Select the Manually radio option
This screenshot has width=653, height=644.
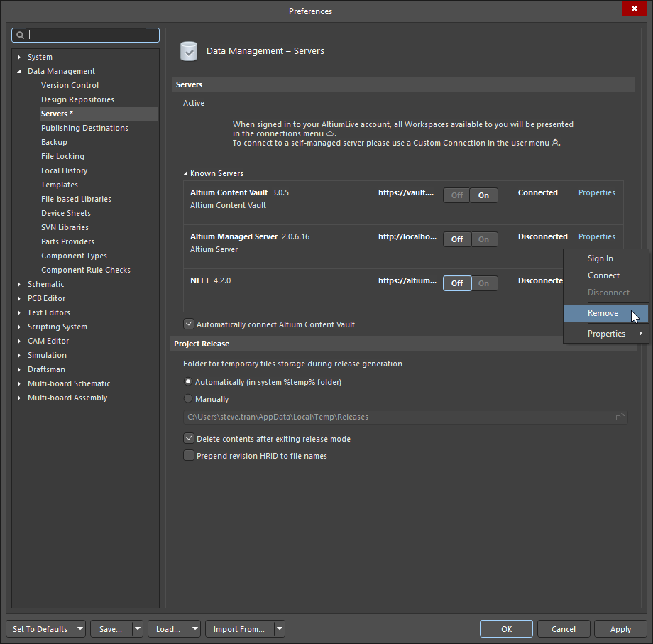tap(188, 398)
